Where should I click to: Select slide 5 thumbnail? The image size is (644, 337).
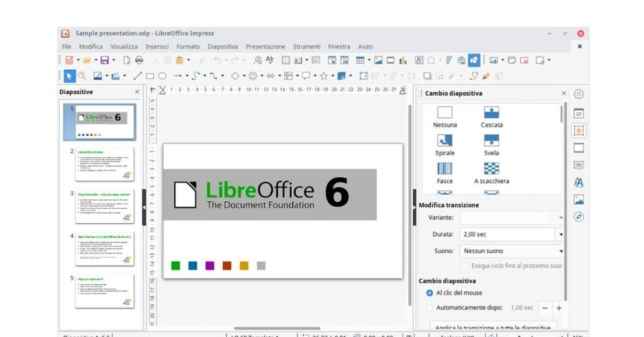[x=105, y=291]
